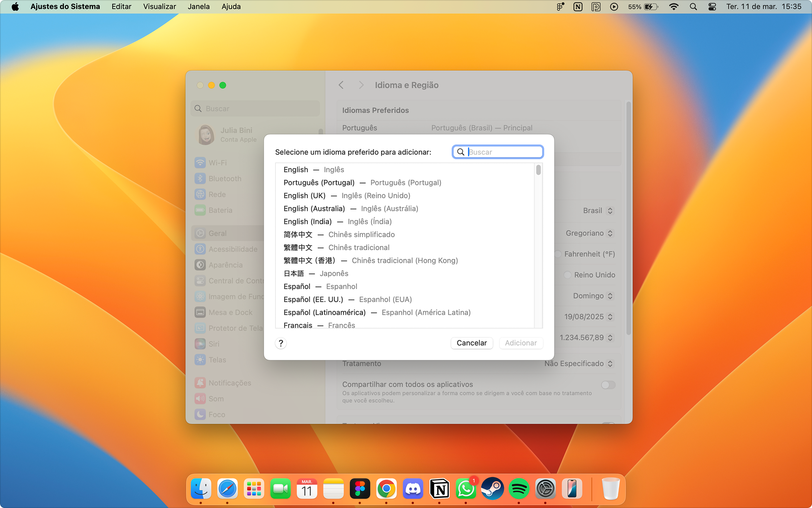Open the Brasil region dropdown

tap(598, 211)
